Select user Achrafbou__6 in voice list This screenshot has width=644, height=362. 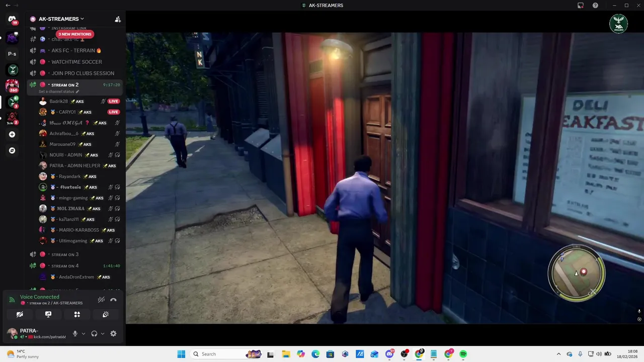79,134
